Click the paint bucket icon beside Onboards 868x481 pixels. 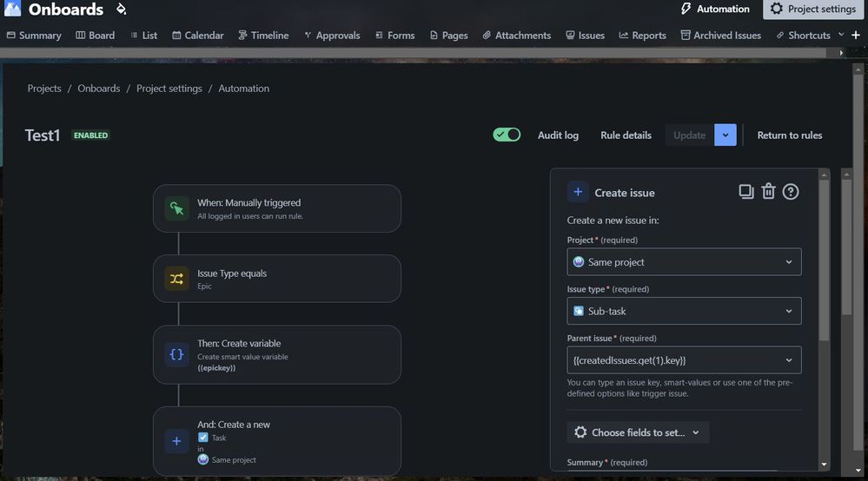(122, 9)
